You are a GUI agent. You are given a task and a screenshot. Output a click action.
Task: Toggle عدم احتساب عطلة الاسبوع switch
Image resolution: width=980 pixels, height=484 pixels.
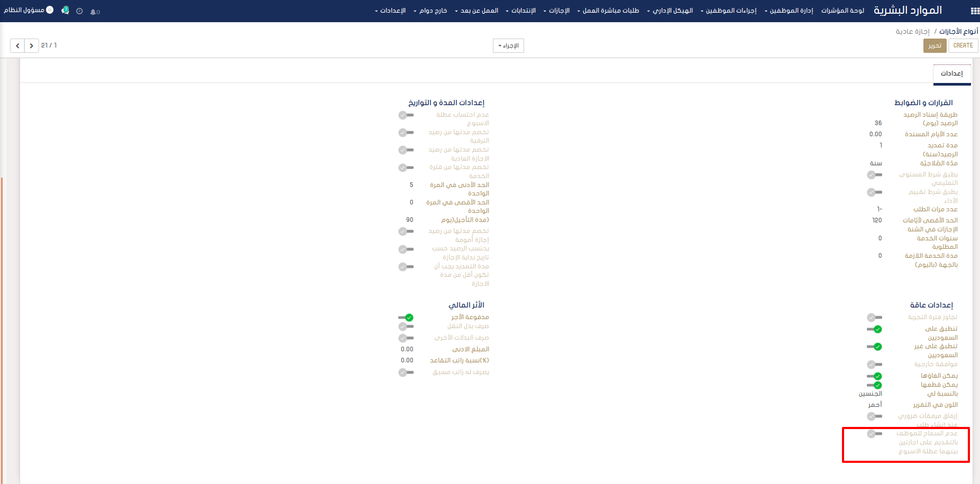pos(406,115)
